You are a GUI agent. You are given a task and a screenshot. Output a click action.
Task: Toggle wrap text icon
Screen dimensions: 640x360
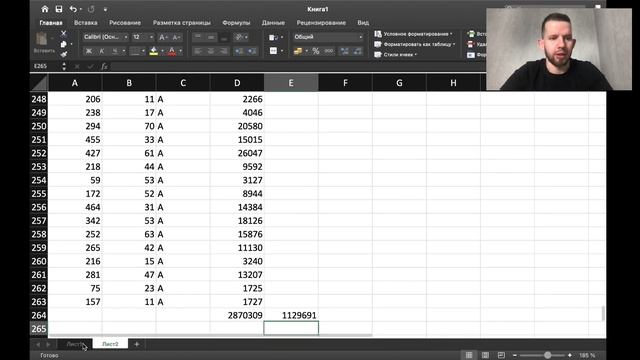tap(273, 37)
